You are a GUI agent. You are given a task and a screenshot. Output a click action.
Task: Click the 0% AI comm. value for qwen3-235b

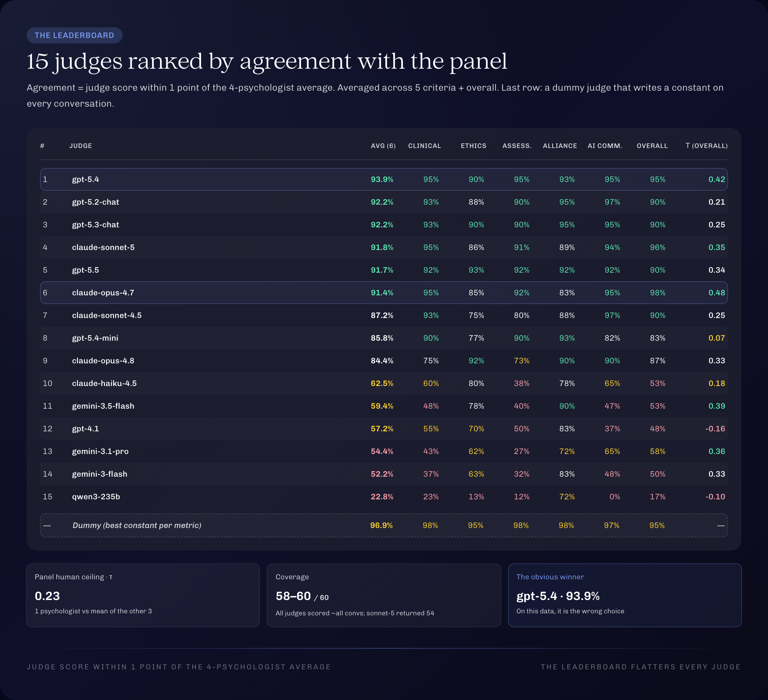(614, 497)
